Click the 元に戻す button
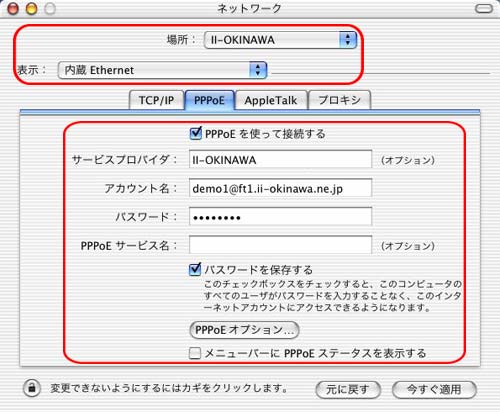The image size is (500, 412). tap(348, 389)
